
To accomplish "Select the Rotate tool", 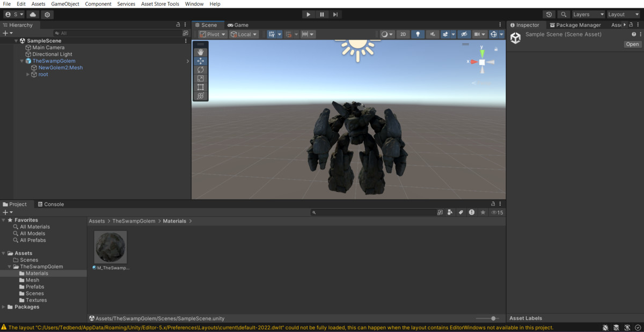I will pyautogui.click(x=201, y=70).
